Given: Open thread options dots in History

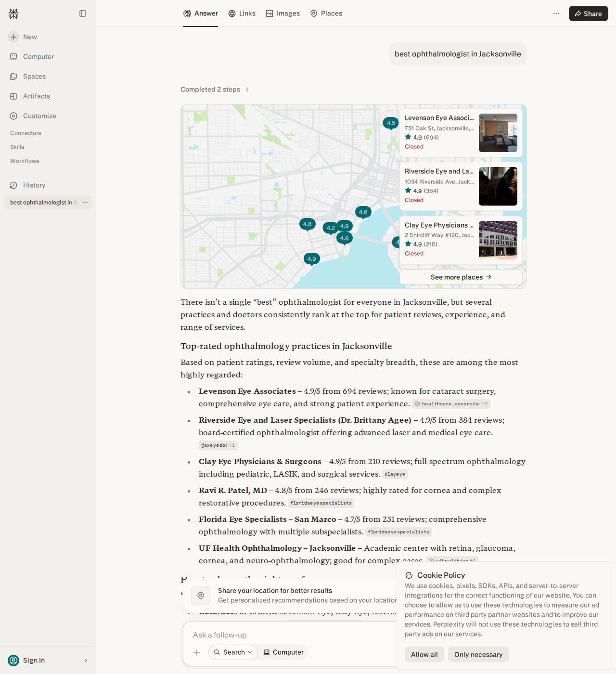Looking at the screenshot, I should coord(85,202).
